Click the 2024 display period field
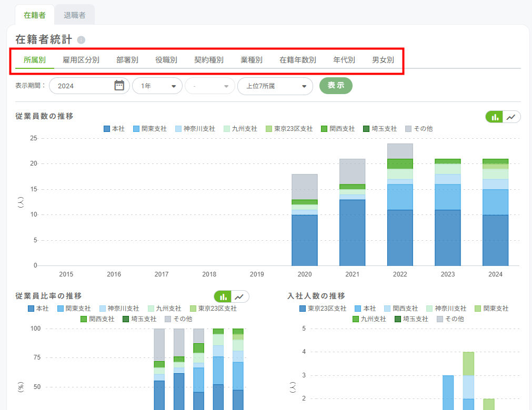Image resolution: width=532 pixels, height=410 pixels. point(89,86)
